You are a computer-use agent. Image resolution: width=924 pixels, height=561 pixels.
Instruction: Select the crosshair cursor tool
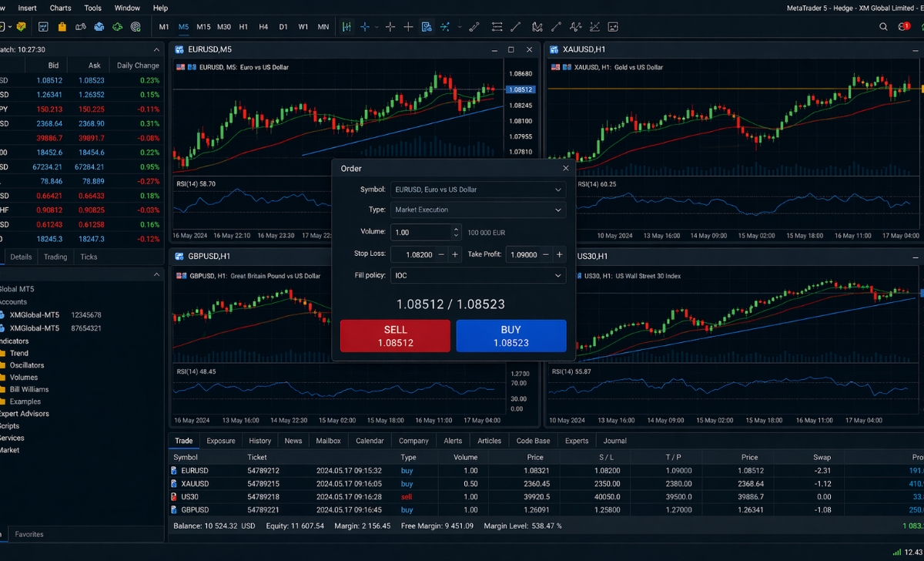[x=390, y=27]
